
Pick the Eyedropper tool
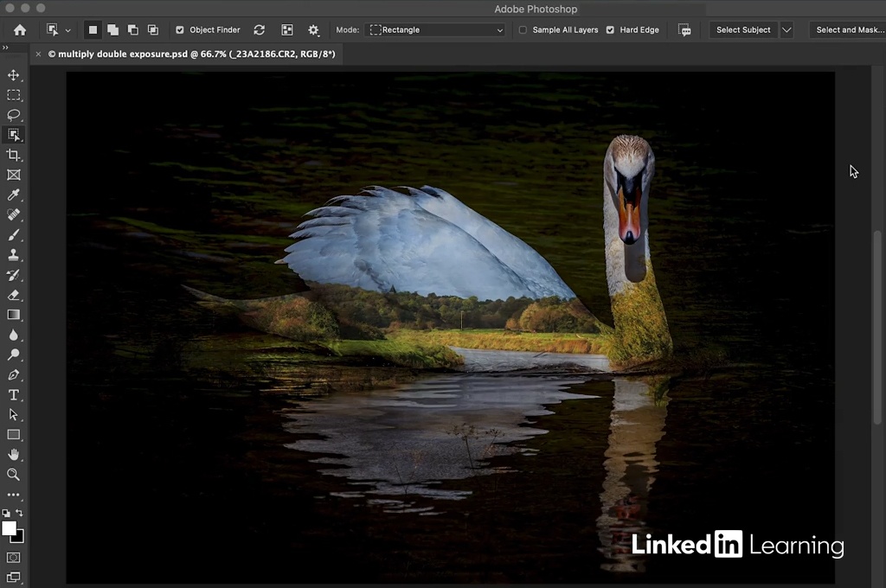click(14, 195)
